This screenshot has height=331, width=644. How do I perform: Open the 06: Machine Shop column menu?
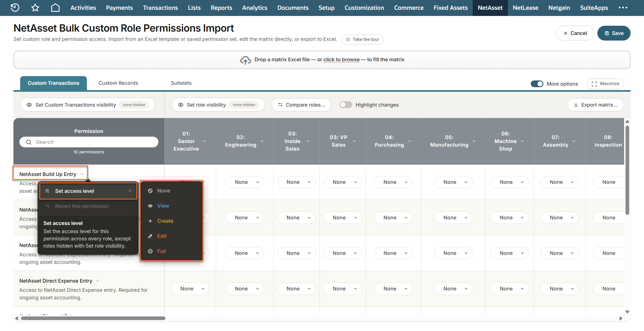click(x=522, y=141)
